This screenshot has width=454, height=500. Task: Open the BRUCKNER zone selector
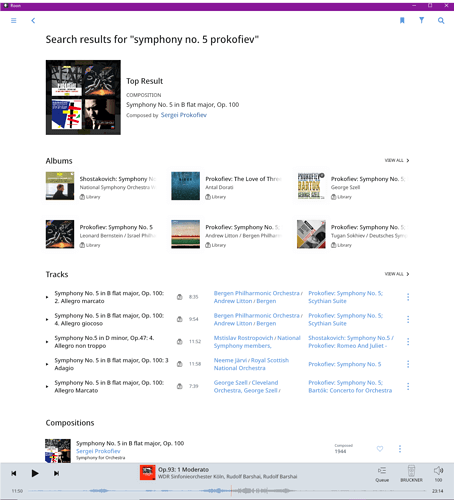[x=411, y=474]
